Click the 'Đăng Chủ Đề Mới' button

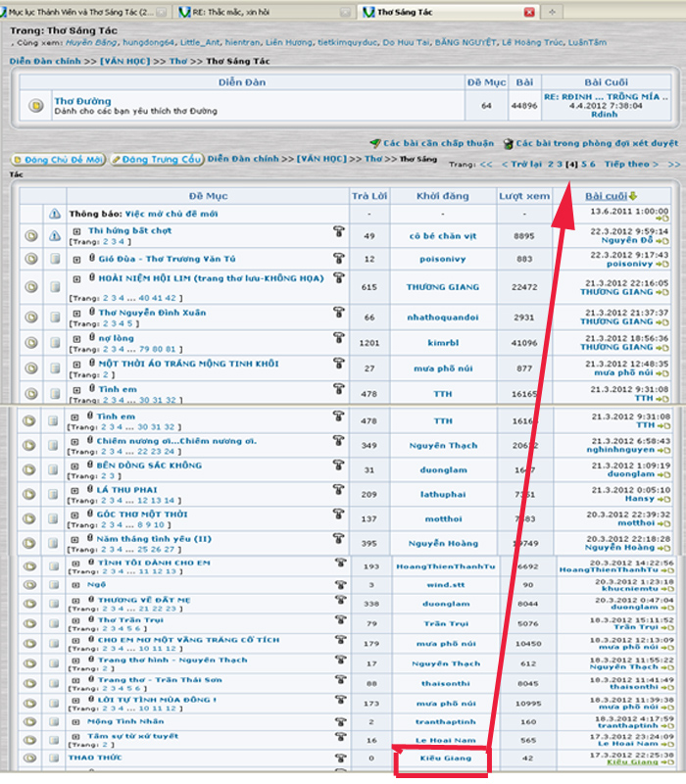click(58, 160)
